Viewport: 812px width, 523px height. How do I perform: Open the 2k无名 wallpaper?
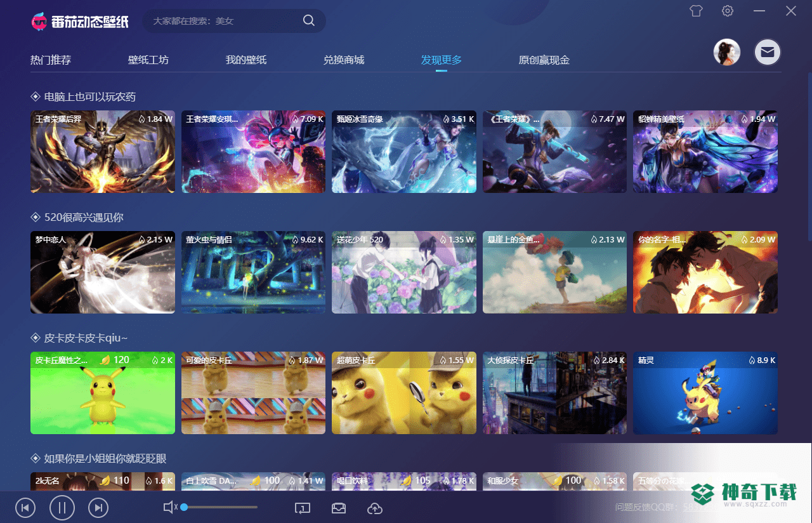point(103,481)
